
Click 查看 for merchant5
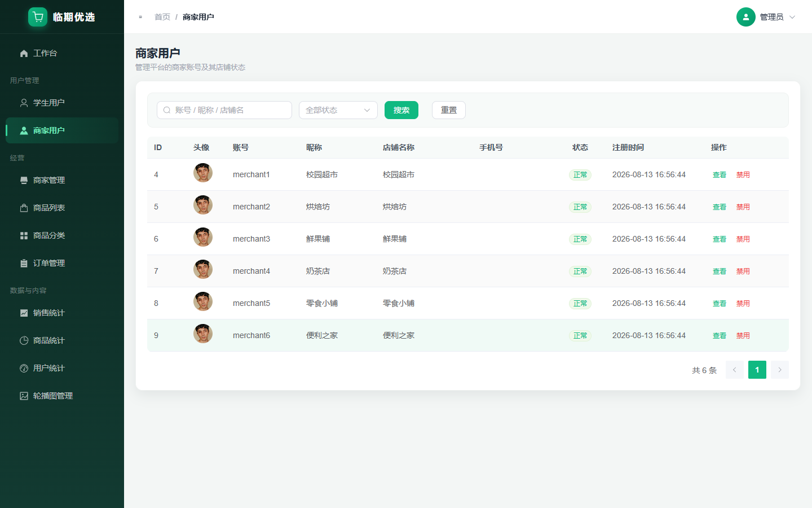720,304
